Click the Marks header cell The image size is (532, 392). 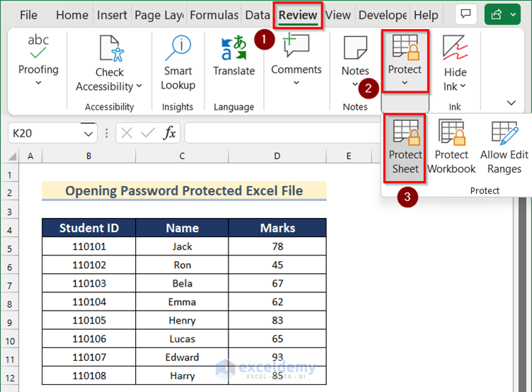277,228
